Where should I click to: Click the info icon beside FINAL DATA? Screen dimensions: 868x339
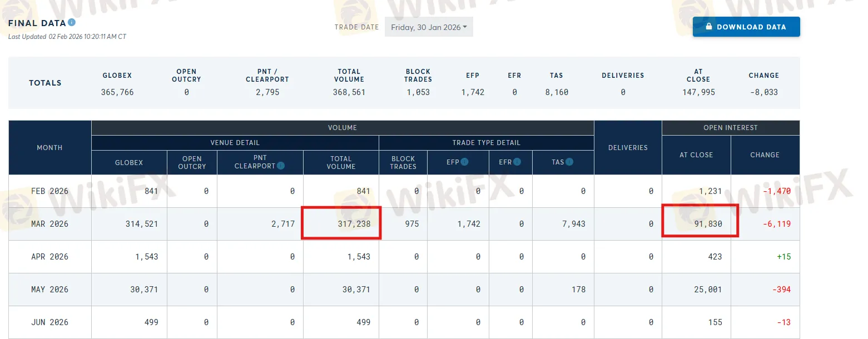[x=72, y=23]
